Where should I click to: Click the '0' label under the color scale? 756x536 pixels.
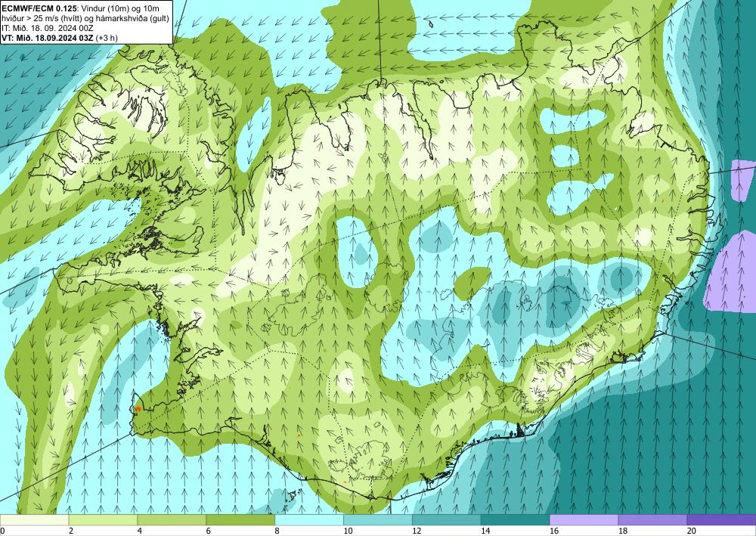point(2,531)
